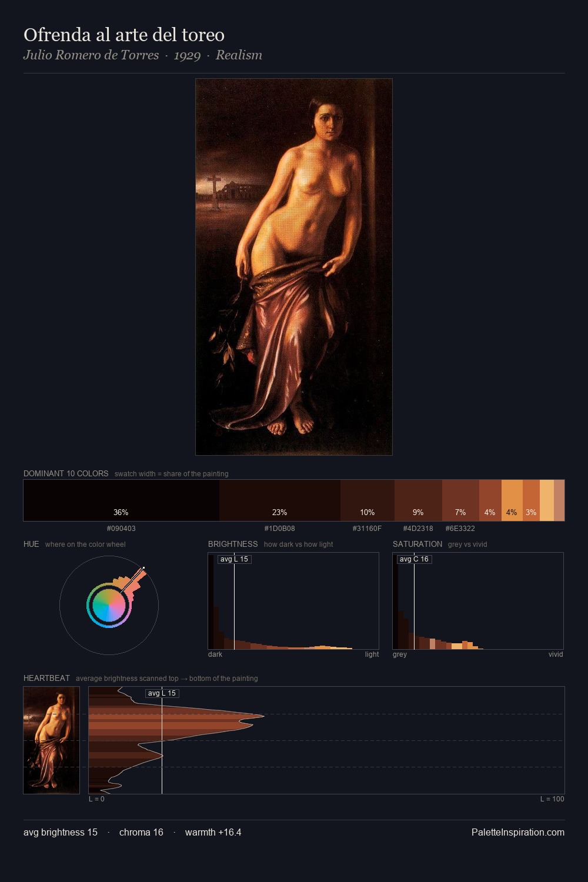Click the chroma 16 stat
This screenshot has width=588, height=882.
tap(141, 832)
